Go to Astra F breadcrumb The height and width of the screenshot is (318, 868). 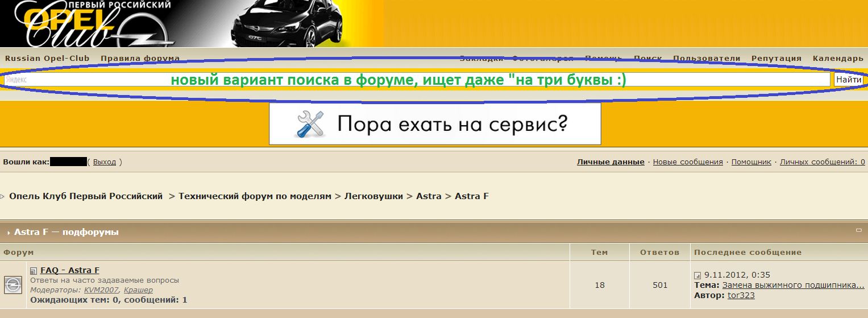[x=472, y=196]
